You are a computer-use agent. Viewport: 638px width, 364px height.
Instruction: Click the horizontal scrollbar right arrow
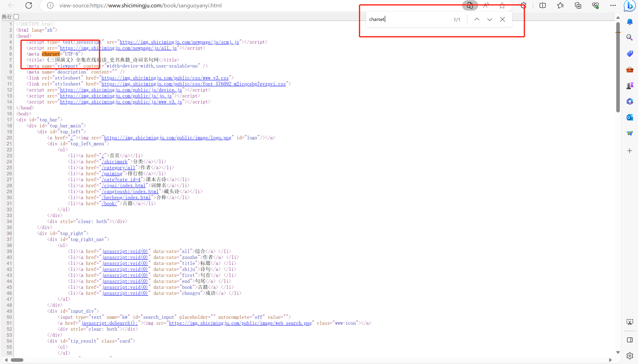(610, 360)
